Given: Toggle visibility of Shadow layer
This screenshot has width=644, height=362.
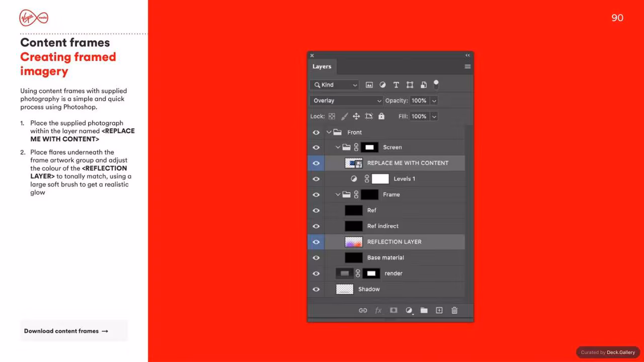Looking at the screenshot, I should 316,289.
